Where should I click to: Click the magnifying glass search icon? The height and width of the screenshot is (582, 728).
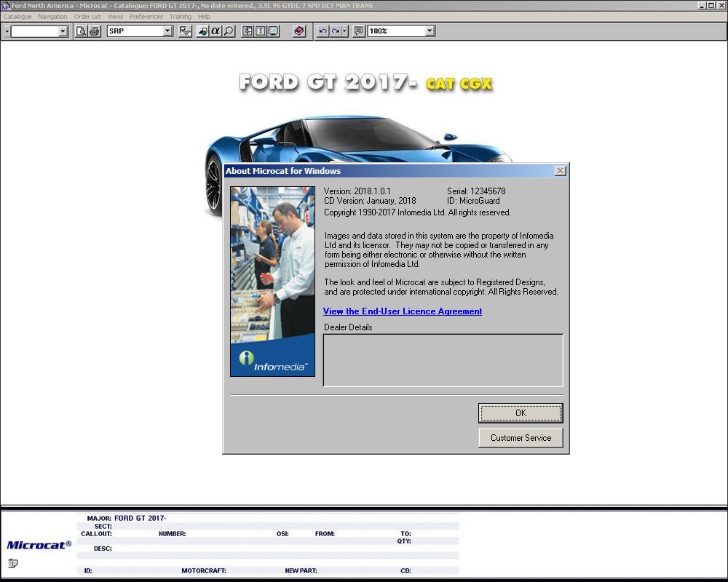point(229,31)
